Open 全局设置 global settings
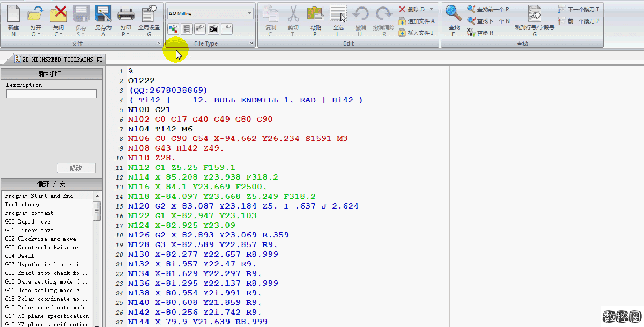Image resolution: width=644 pixels, height=327 pixels. 149,15
